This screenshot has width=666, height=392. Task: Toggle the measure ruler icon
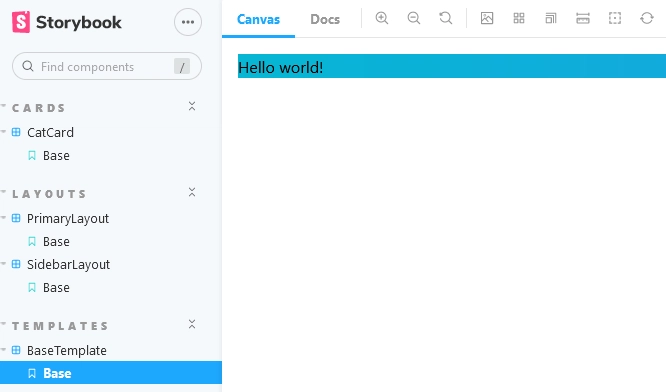point(583,18)
